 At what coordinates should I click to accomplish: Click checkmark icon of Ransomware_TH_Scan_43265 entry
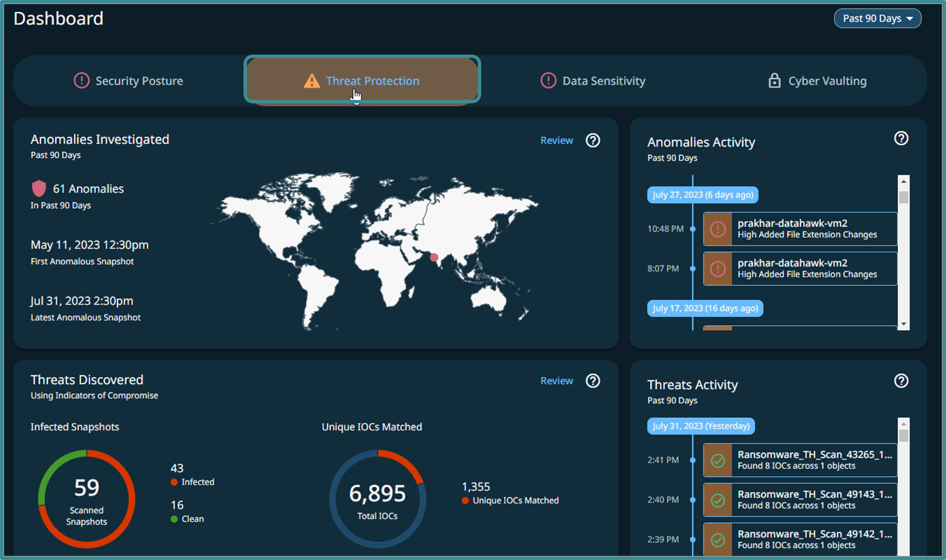coord(718,461)
